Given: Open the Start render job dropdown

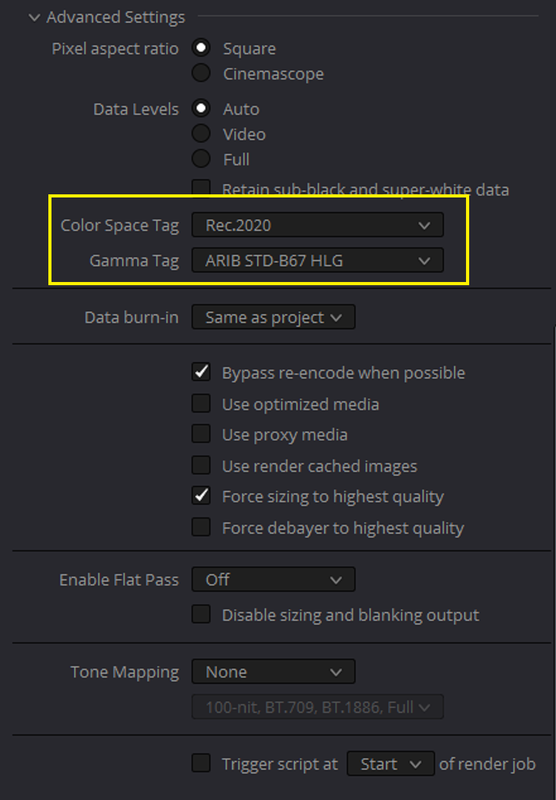Looking at the screenshot, I should (391, 764).
